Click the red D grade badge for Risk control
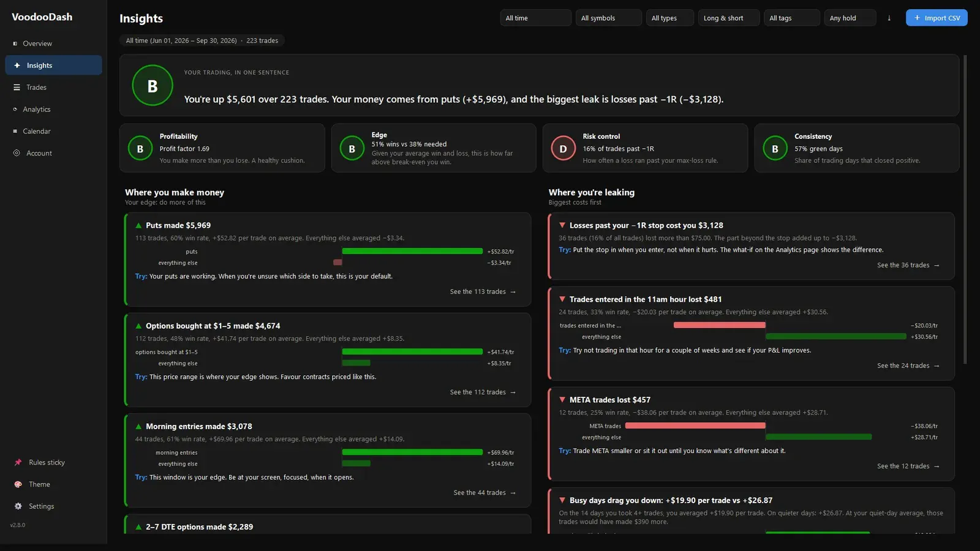Viewport: 980px width, 551px height. coord(563,149)
